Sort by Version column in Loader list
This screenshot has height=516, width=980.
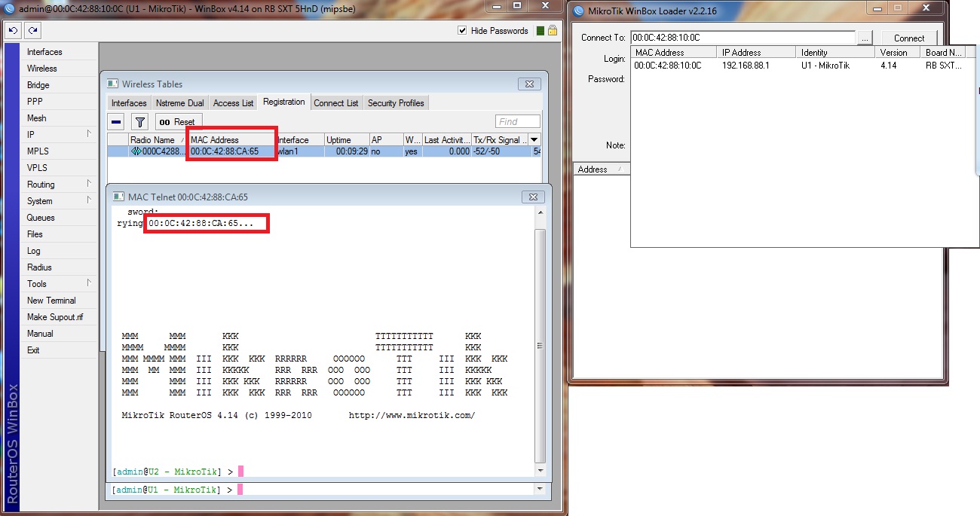[898, 53]
